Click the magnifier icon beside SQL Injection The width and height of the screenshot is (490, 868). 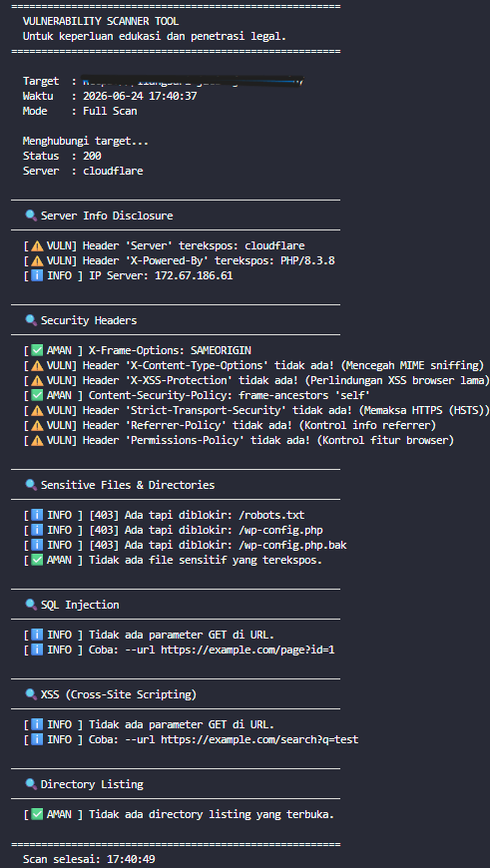[x=31, y=605]
